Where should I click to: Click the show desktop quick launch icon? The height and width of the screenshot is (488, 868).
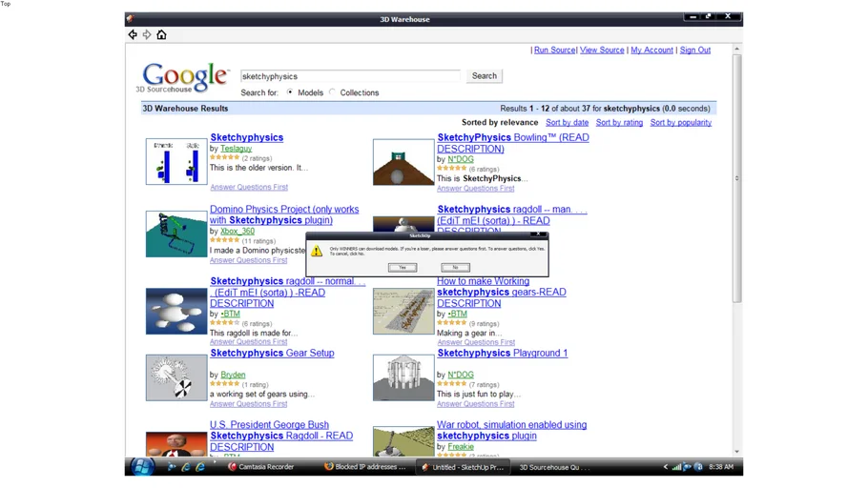pos(172,467)
